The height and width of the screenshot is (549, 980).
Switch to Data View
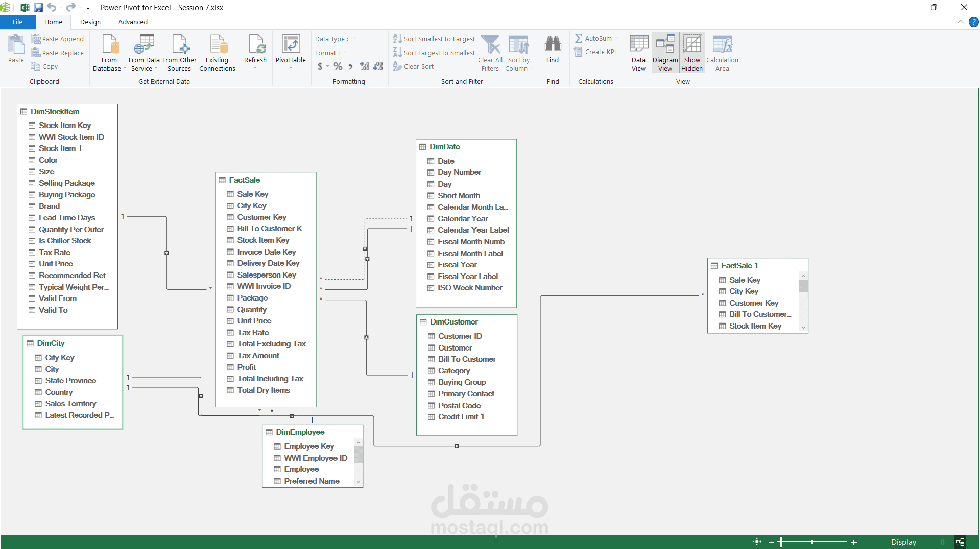tap(638, 53)
